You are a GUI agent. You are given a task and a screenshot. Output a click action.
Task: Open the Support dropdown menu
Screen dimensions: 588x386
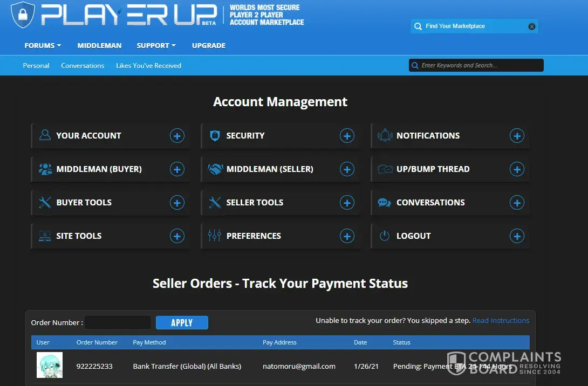pos(156,46)
